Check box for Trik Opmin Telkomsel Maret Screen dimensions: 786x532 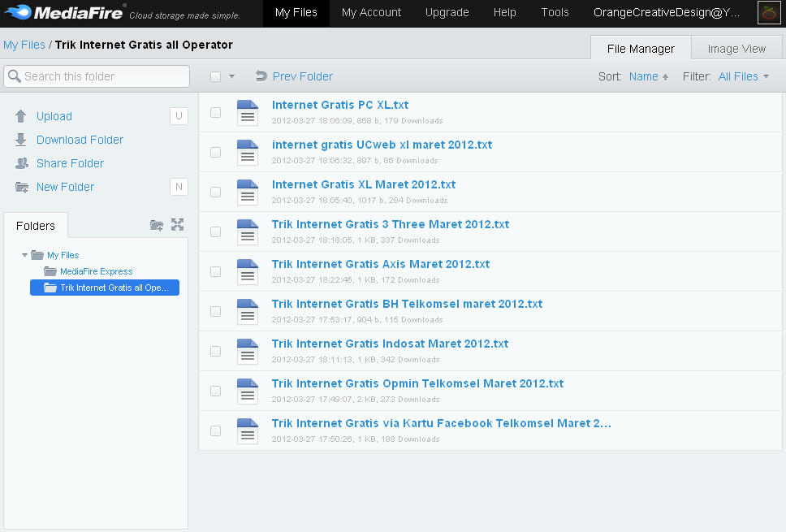(x=215, y=391)
